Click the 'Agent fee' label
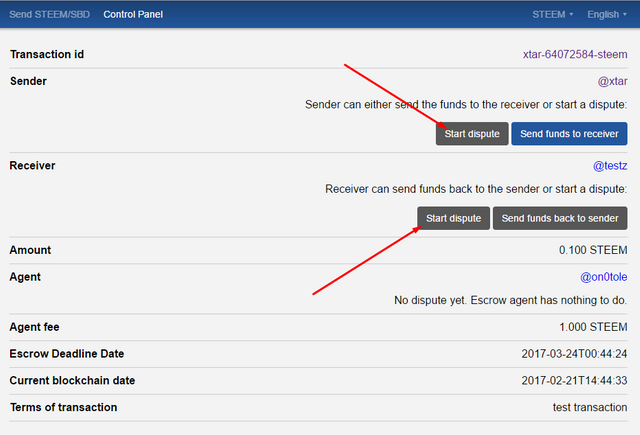Image resolution: width=640 pixels, height=435 pixels. tap(34, 327)
